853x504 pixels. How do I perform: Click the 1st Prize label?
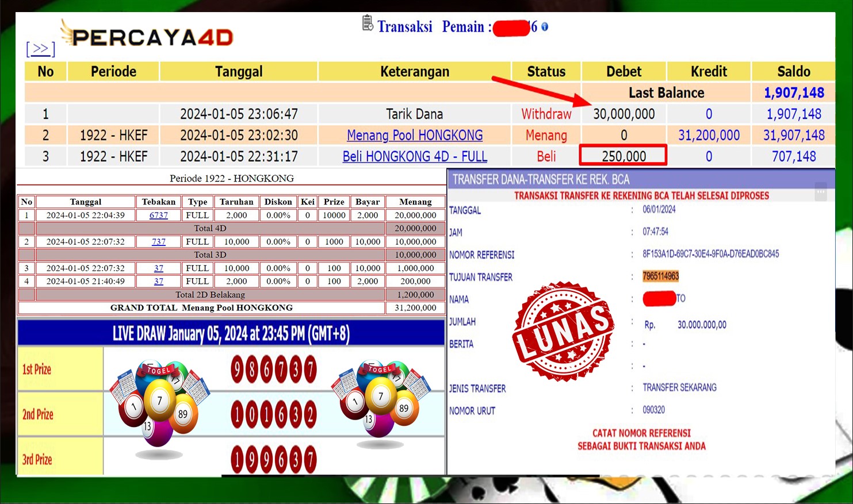tap(37, 370)
